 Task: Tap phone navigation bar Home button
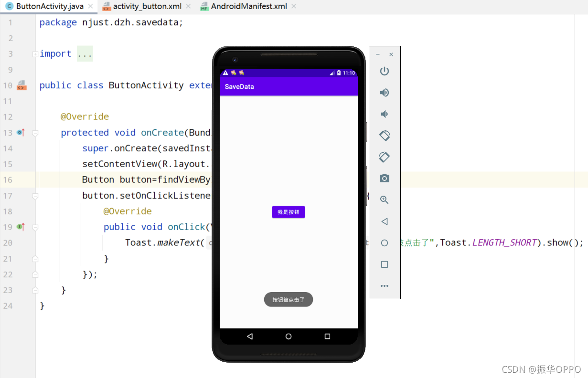(x=289, y=336)
